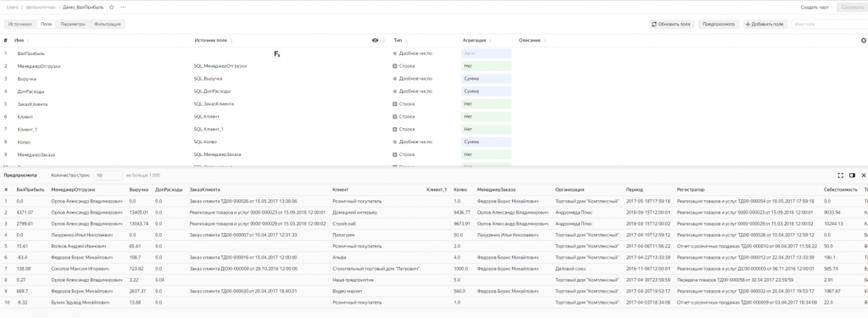This screenshot has width=868, height=318.
Task: Focus the Имя поля search field
Action: (x=829, y=25)
